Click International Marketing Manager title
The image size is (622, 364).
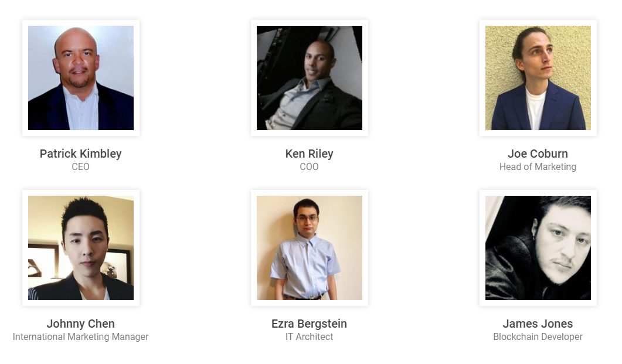(80, 337)
